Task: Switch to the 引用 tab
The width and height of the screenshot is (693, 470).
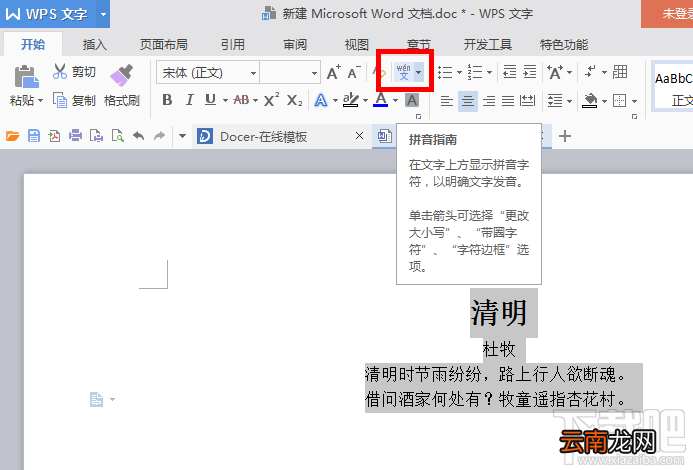Action: 233,44
